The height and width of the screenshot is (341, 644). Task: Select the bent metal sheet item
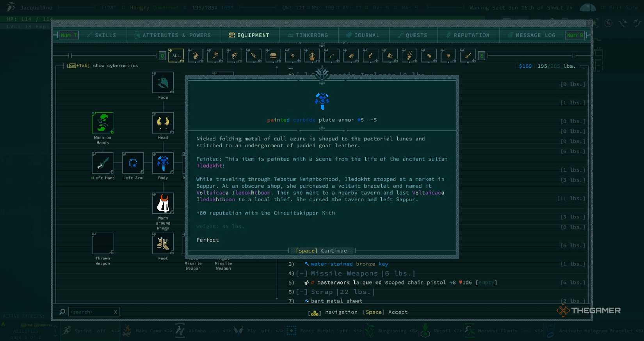pyautogui.click(x=333, y=301)
